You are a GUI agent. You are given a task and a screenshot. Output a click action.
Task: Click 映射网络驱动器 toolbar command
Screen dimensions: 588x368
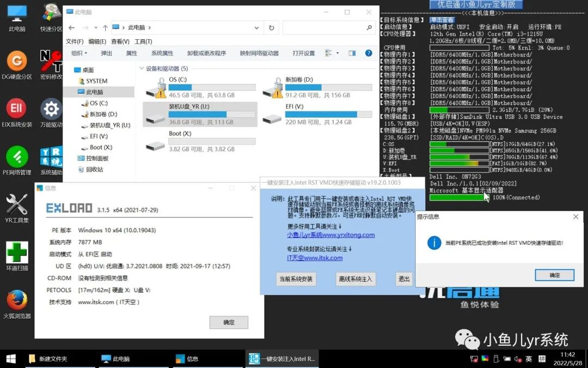coord(259,53)
